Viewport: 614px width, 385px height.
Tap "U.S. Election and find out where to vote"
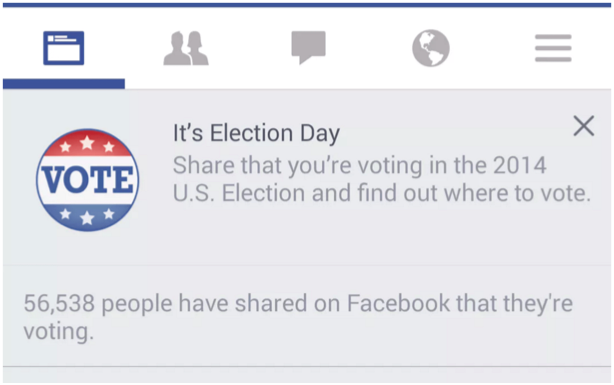[382, 193]
